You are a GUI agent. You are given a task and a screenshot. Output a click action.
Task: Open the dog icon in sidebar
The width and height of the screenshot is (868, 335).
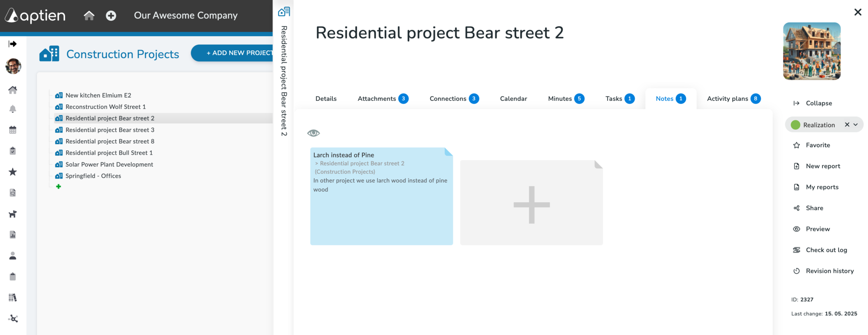[x=13, y=214]
